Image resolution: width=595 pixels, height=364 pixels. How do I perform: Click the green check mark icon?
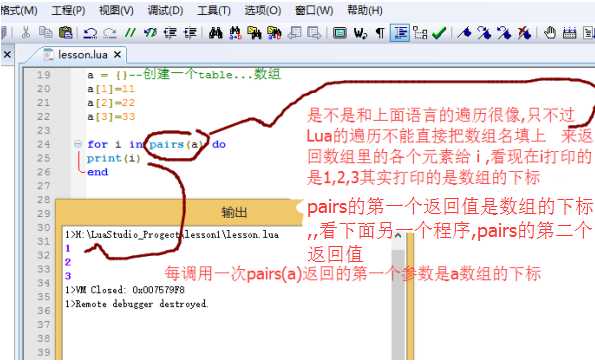(439, 33)
